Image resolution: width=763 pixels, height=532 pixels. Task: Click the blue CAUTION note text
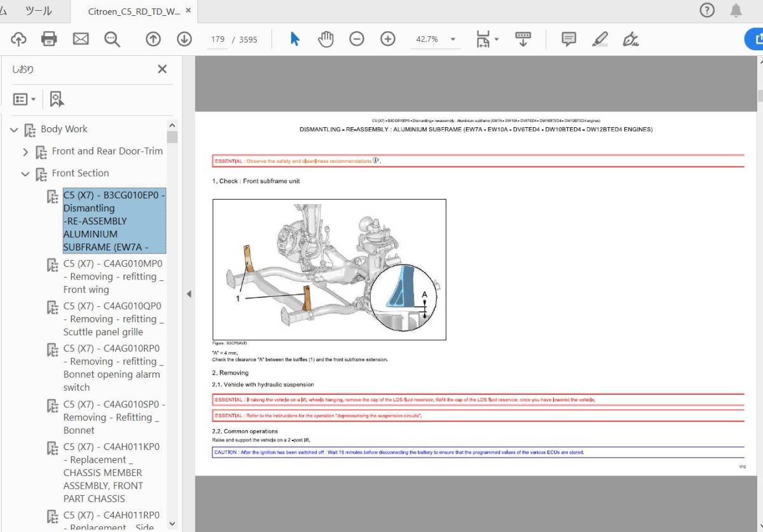[x=399, y=453]
